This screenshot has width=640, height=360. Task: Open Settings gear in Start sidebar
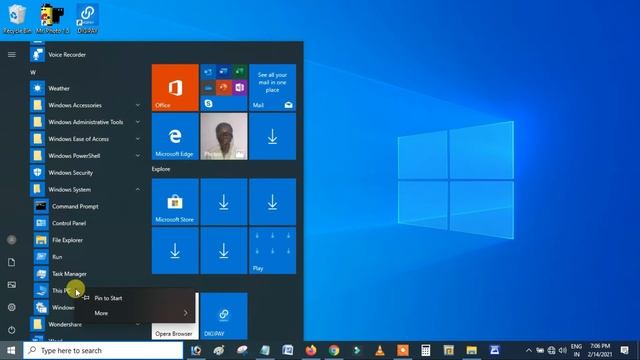(12, 307)
